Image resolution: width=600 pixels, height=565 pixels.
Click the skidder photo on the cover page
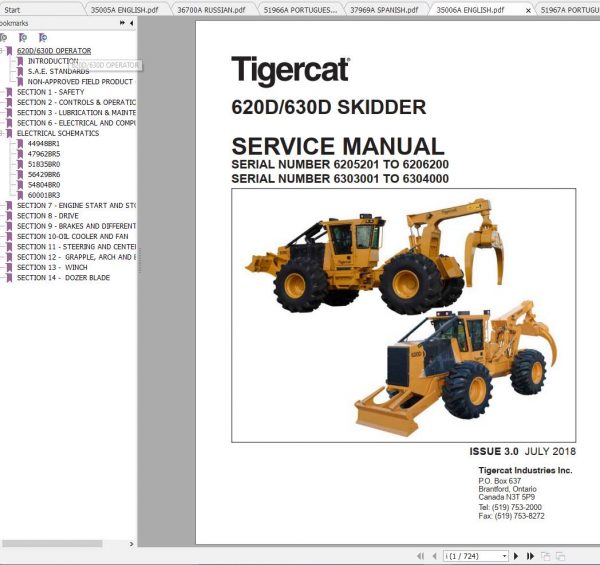[403, 316]
